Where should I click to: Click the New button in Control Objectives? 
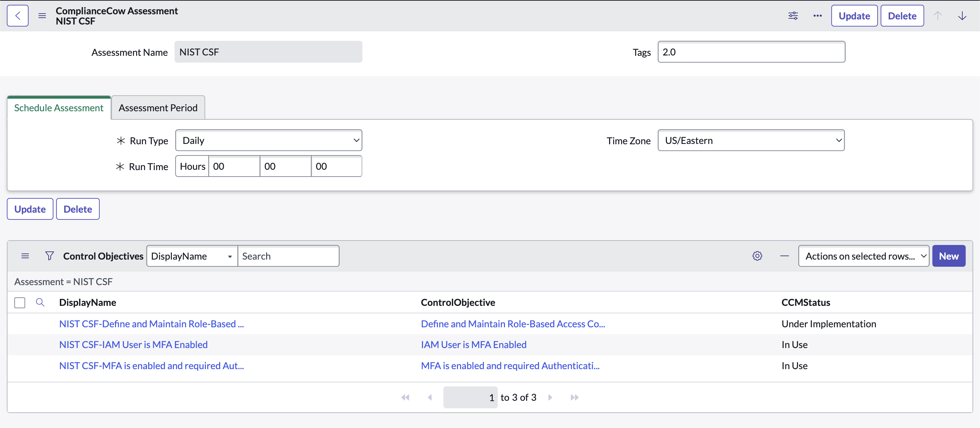point(948,256)
